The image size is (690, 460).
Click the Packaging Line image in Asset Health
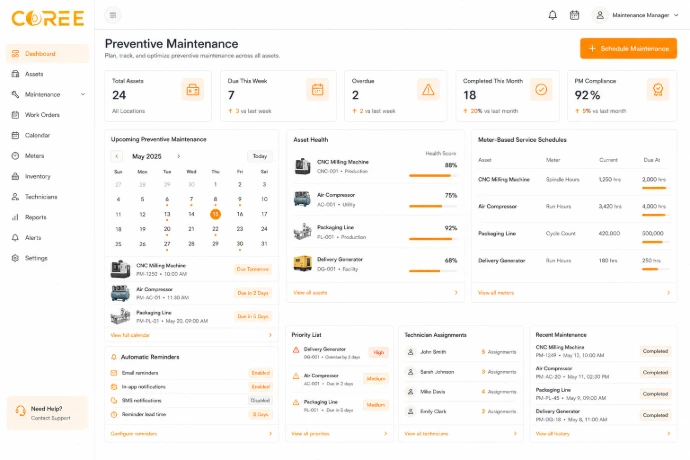[x=302, y=232]
